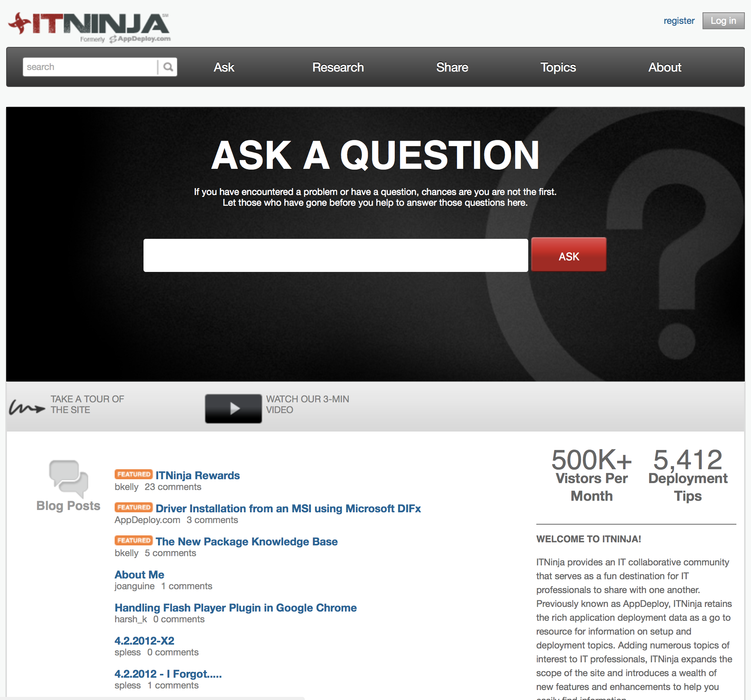This screenshot has width=751, height=700.
Task: Click the red ASK button
Action: (569, 255)
